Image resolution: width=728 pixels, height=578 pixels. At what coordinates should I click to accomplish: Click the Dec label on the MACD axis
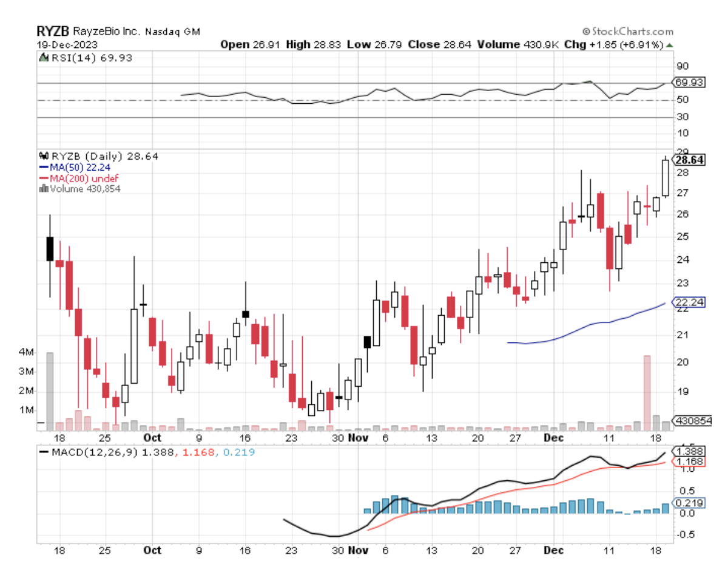(x=553, y=550)
